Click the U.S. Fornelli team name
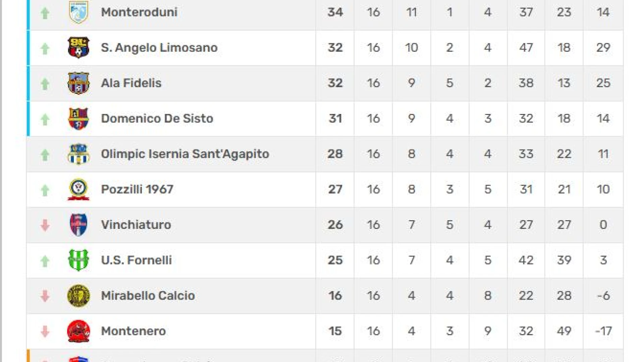The height and width of the screenshot is (362, 644). [137, 260]
